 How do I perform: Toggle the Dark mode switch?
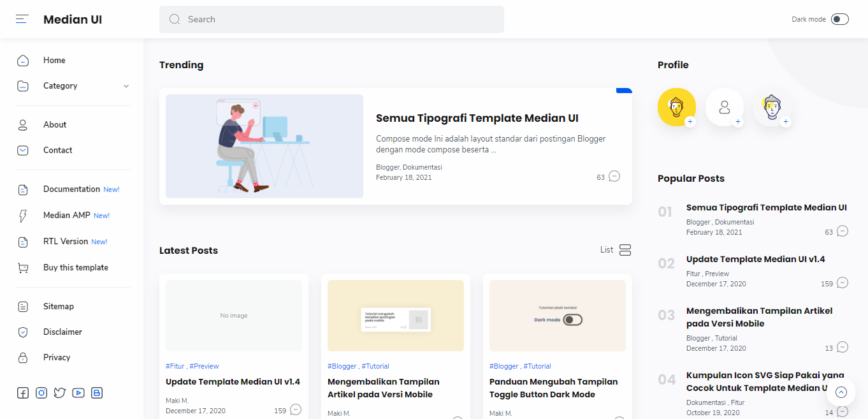(x=840, y=19)
